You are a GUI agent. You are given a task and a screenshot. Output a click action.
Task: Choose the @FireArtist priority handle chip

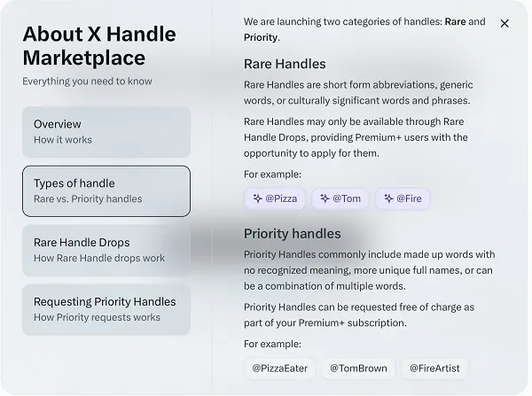[434, 368]
